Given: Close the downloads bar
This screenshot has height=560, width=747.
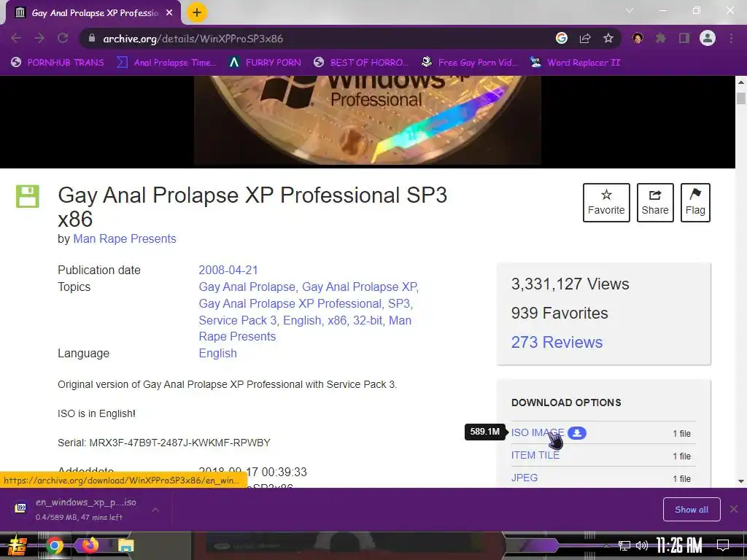Looking at the screenshot, I should [x=734, y=510].
